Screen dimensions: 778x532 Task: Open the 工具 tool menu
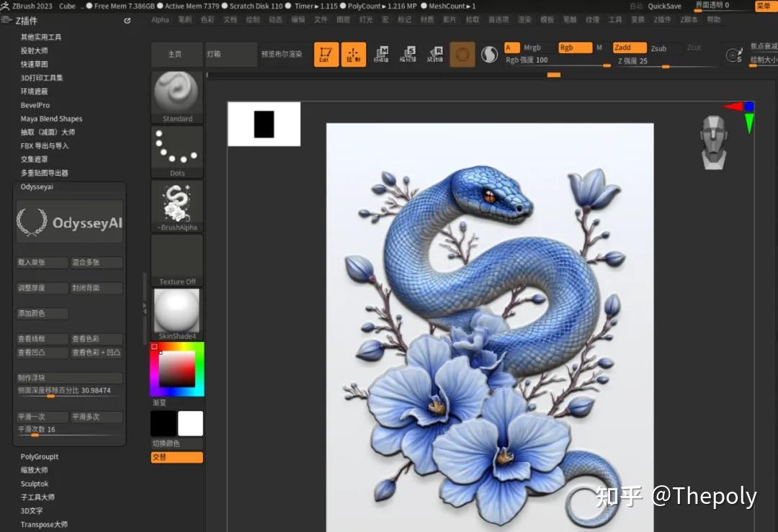point(615,20)
